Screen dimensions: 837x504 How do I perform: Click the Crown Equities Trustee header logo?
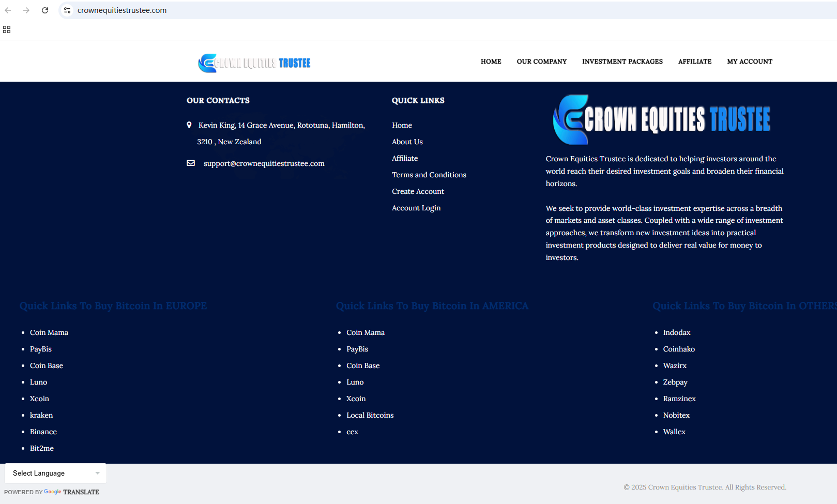[x=254, y=63]
